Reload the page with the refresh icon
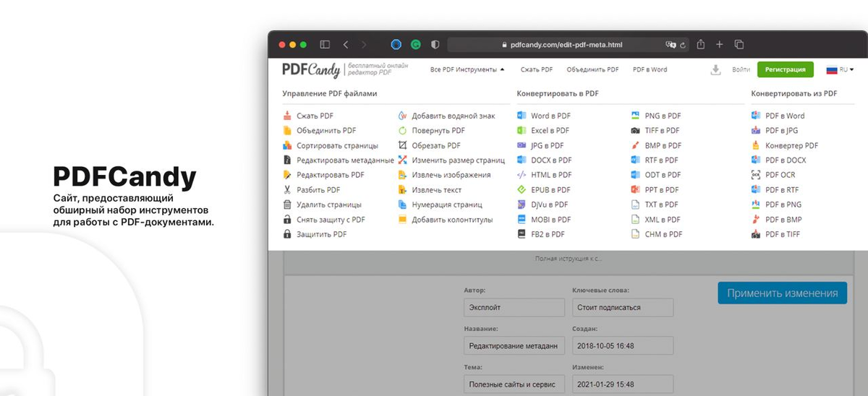Viewport: 868px width, 396px height. (684, 45)
